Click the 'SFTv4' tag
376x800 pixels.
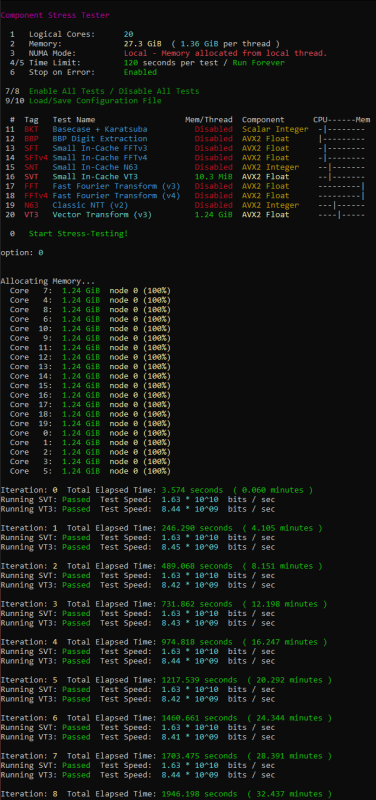pyautogui.click(x=36, y=158)
